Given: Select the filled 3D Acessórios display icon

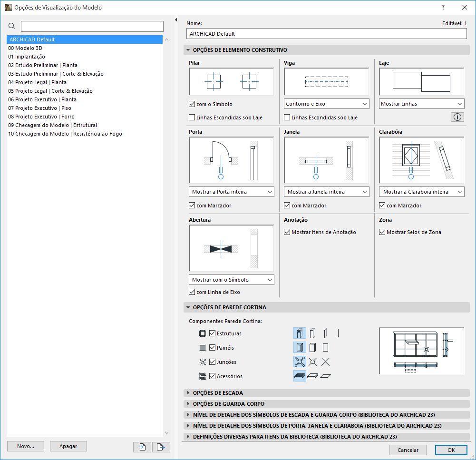Looking at the screenshot, I should (300, 376).
